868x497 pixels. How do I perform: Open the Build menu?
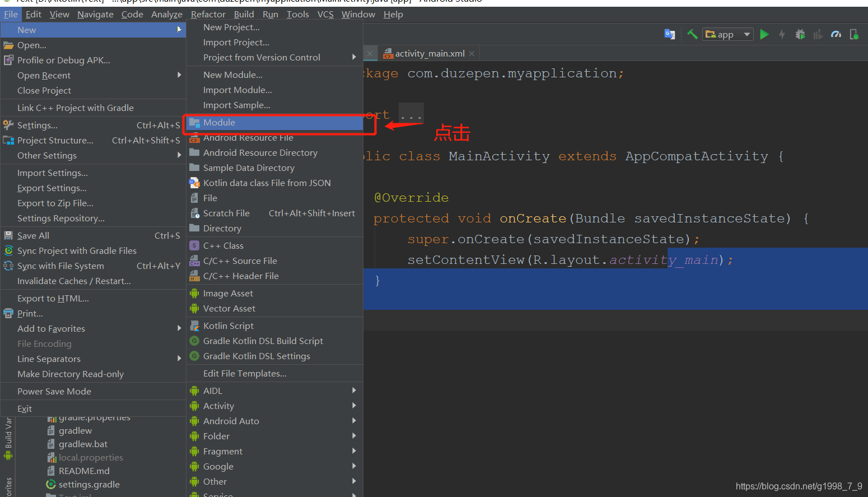click(244, 14)
